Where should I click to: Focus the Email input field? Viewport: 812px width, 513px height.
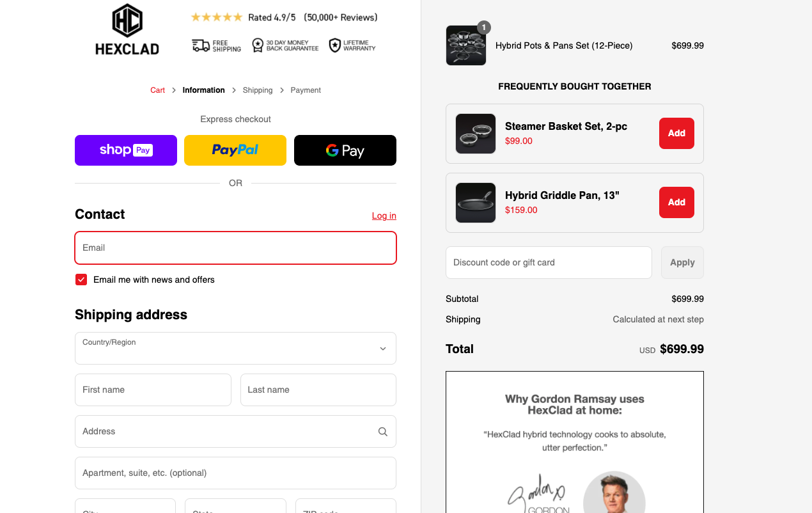(x=235, y=248)
